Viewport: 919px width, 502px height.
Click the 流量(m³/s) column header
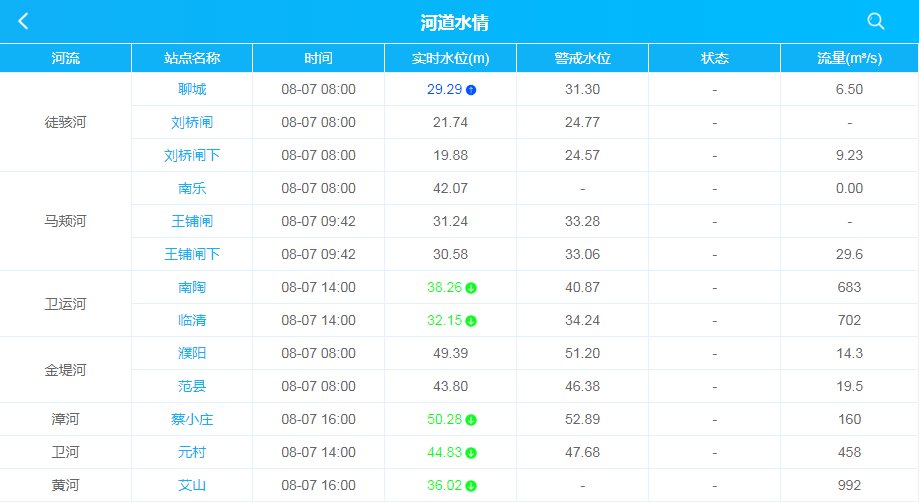[849, 58]
